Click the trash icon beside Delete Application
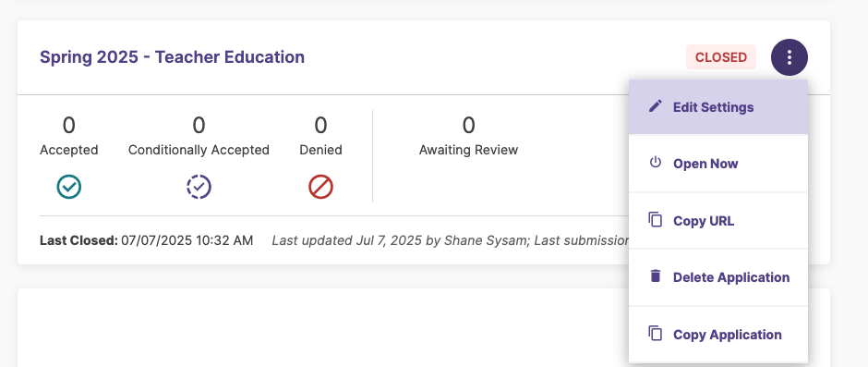This screenshot has height=367, width=868. (x=656, y=276)
